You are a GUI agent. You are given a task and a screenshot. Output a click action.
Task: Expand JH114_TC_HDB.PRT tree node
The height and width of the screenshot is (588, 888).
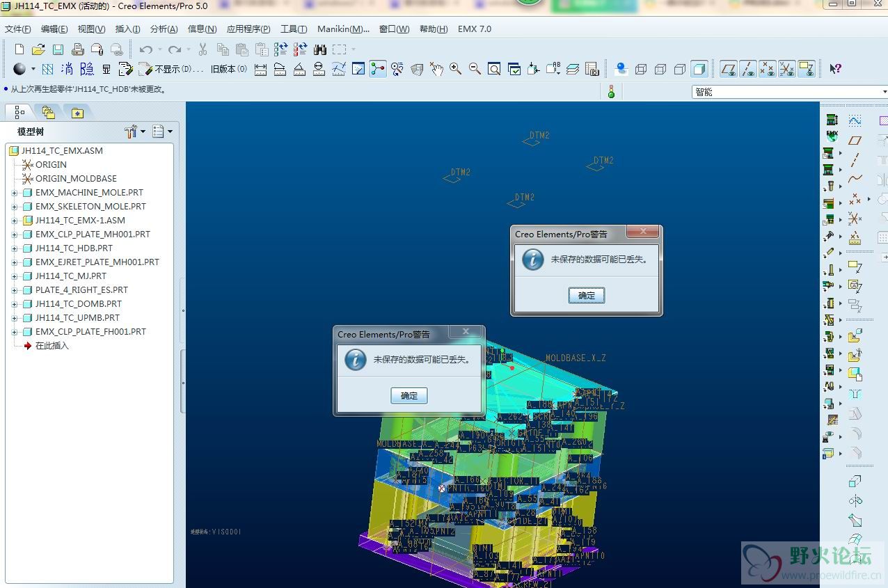pos(15,248)
